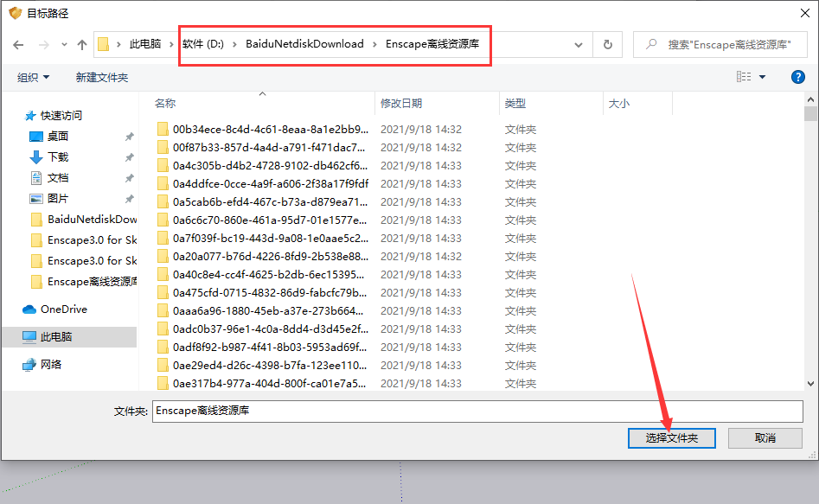Image resolution: width=819 pixels, height=504 pixels.
Task: Sort files by the 类型 column
Action: pyautogui.click(x=515, y=104)
